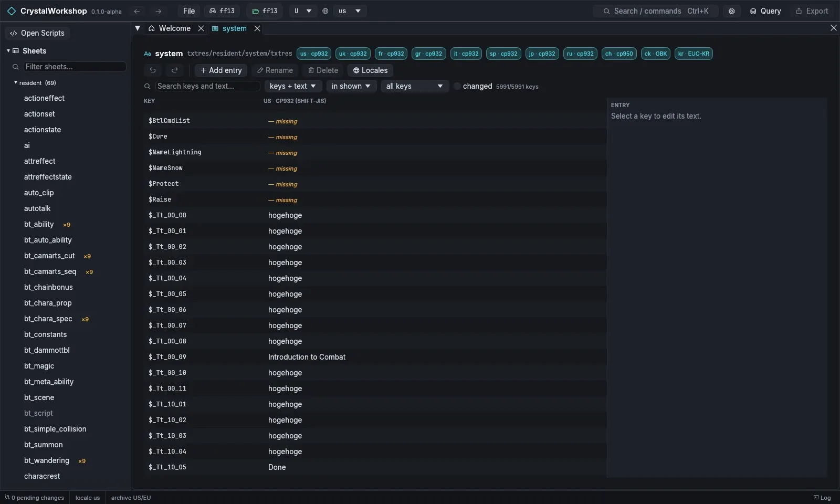Click the globe locale icon in top bar
840x504 pixels.
click(x=325, y=11)
